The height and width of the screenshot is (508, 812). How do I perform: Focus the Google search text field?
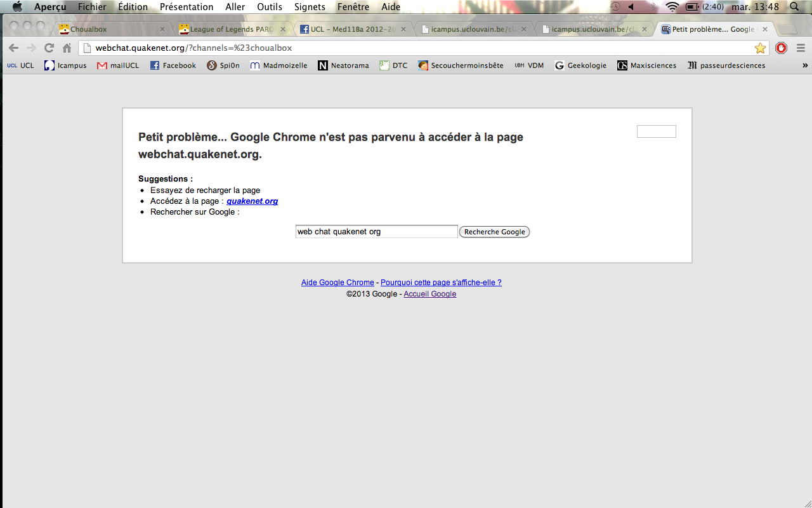(x=377, y=232)
